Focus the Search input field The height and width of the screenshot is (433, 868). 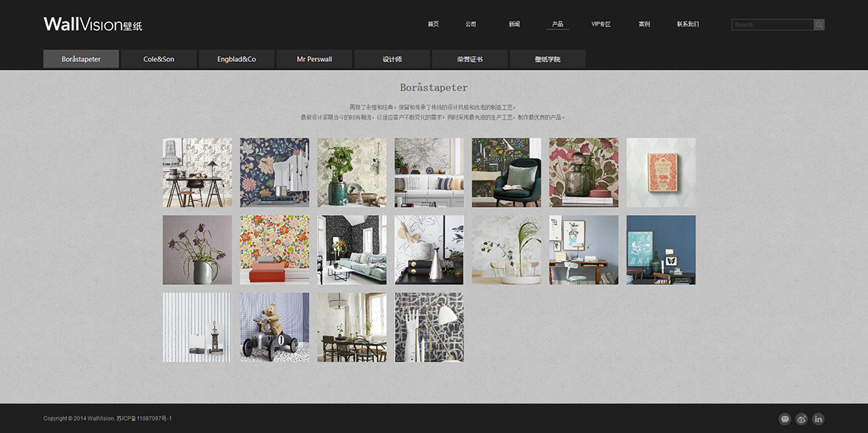(772, 24)
